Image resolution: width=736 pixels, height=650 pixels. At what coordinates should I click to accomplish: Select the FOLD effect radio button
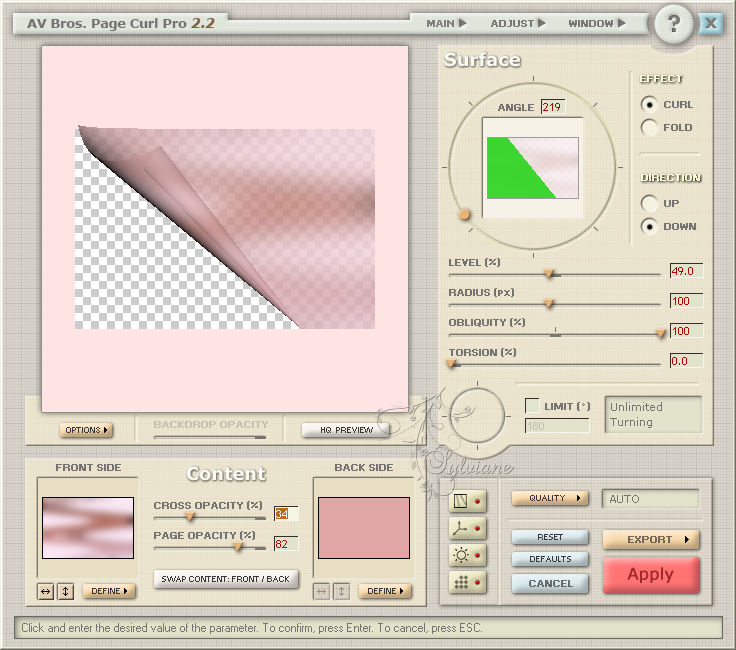(x=649, y=127)
